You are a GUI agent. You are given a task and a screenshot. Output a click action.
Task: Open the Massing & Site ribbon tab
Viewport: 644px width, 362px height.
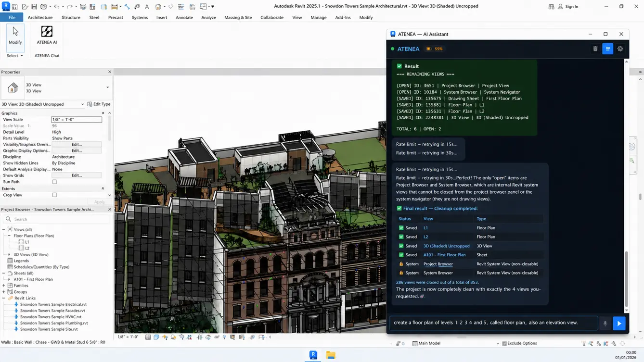(x=238, y=17)
